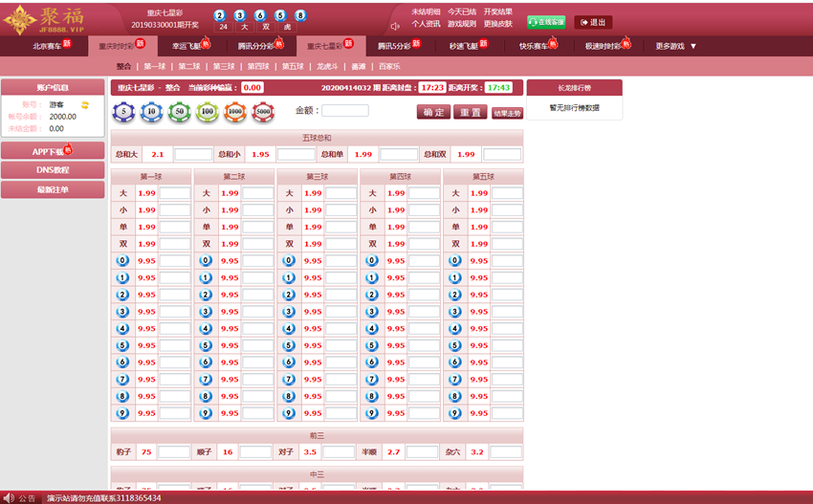Select the 5 betting chip
813x504 pixels.
122,111
